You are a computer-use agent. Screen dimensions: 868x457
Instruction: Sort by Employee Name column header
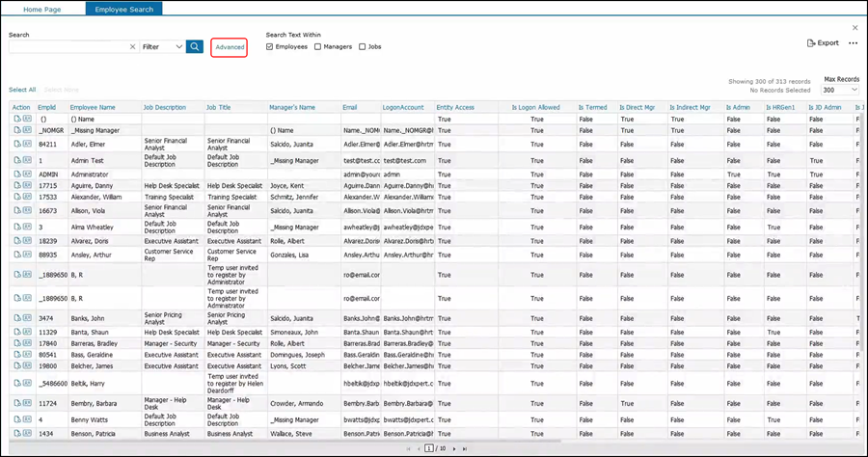pos(92,107)
